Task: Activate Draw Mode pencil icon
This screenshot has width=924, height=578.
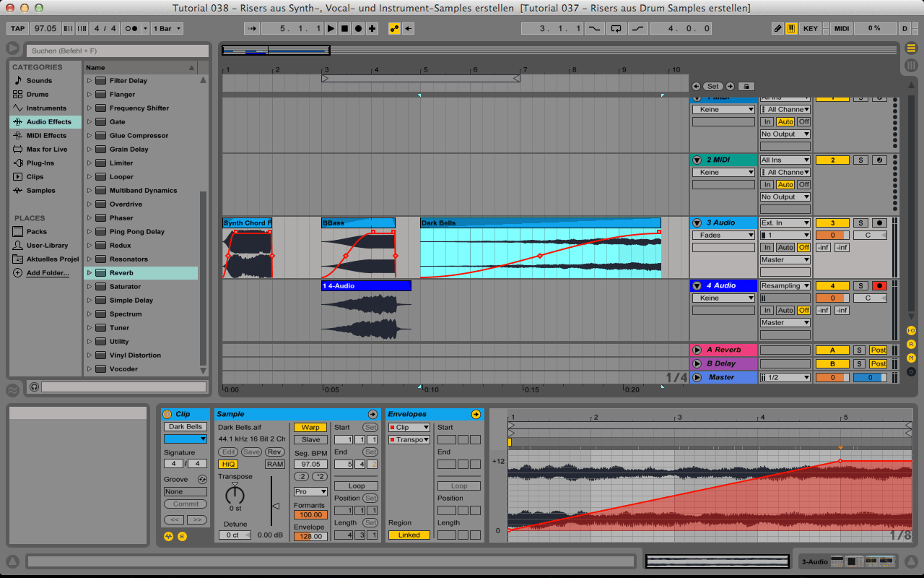Action: (x=778, y=28)
